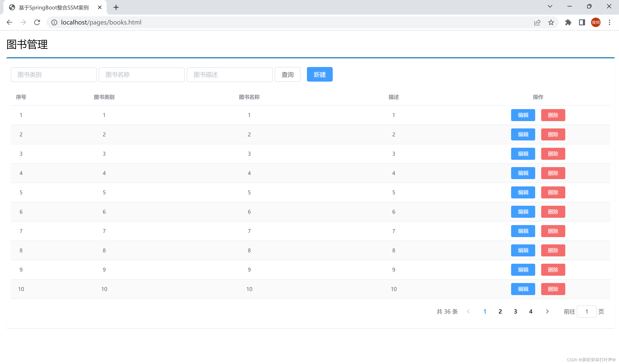Open the tab search dropdown arrow

550,6
